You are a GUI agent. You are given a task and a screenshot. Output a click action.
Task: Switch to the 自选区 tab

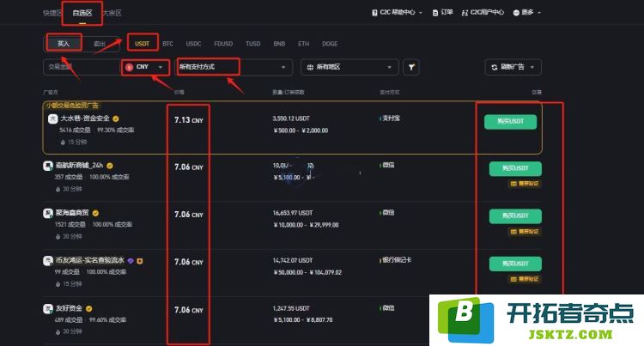tap(82, 13)
